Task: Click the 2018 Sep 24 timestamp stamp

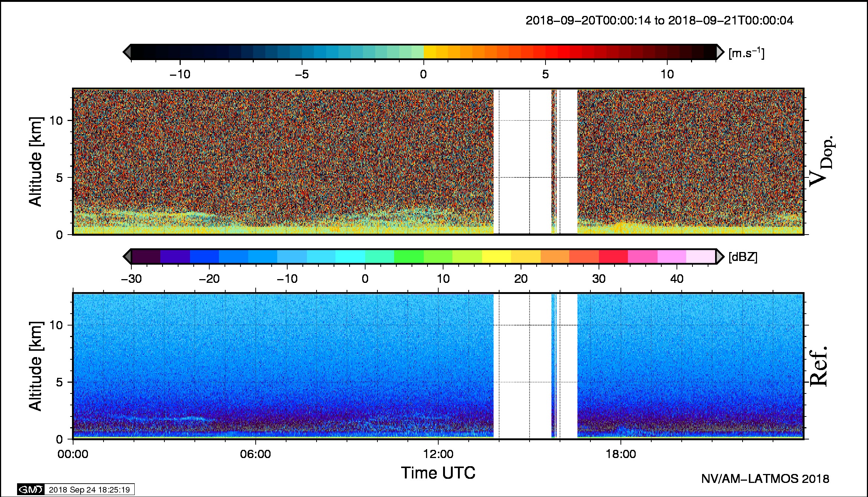Action: [89, 490]
